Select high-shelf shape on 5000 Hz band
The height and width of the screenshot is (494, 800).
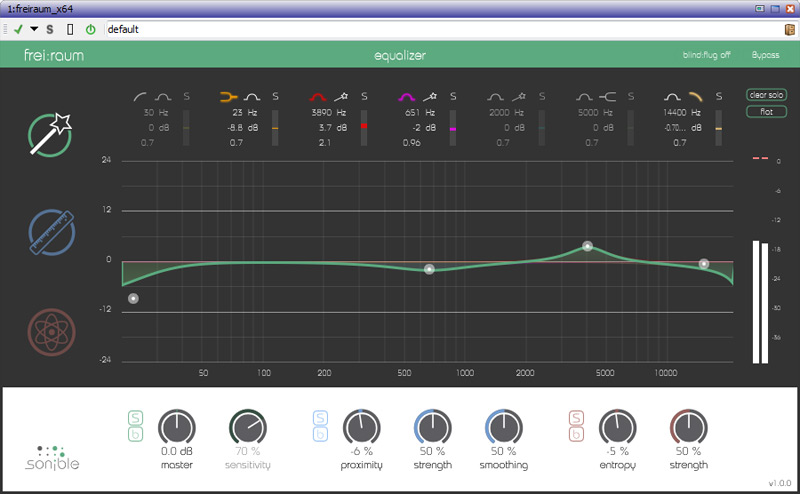[x=607, y=96]
